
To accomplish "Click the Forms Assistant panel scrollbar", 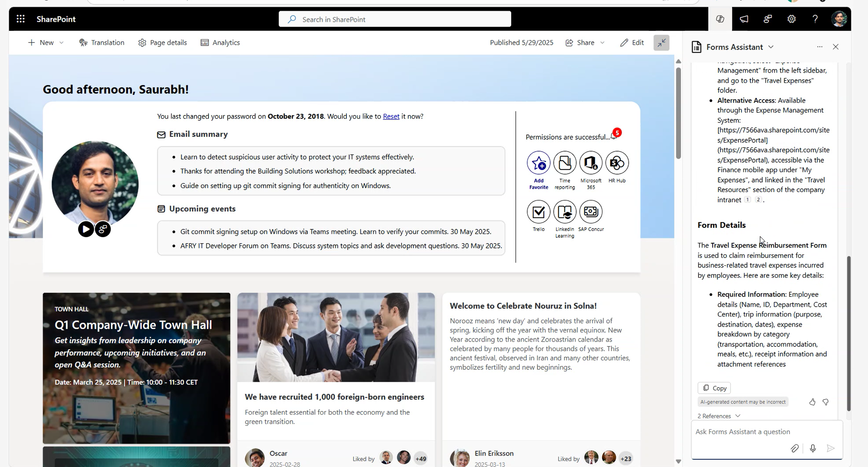I will [x=849, y=333].
